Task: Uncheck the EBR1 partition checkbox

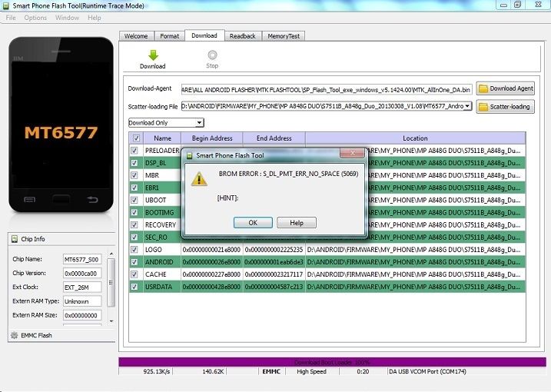Action: pyautogui.click(x=134, y=188)
